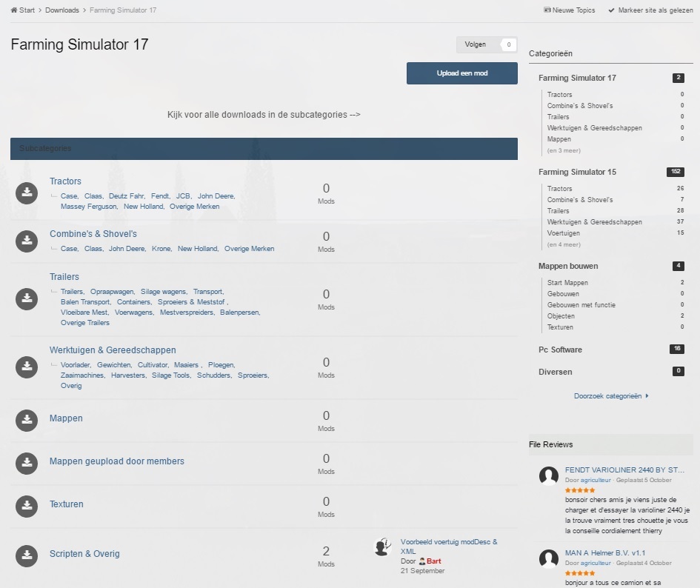Open the Trailers subcategory title

pos(64,277)
